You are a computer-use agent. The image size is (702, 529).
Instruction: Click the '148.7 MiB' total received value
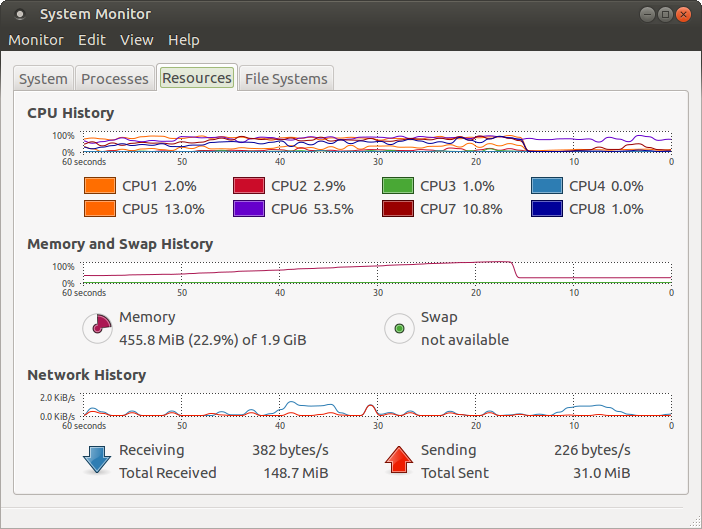(296, 473)
